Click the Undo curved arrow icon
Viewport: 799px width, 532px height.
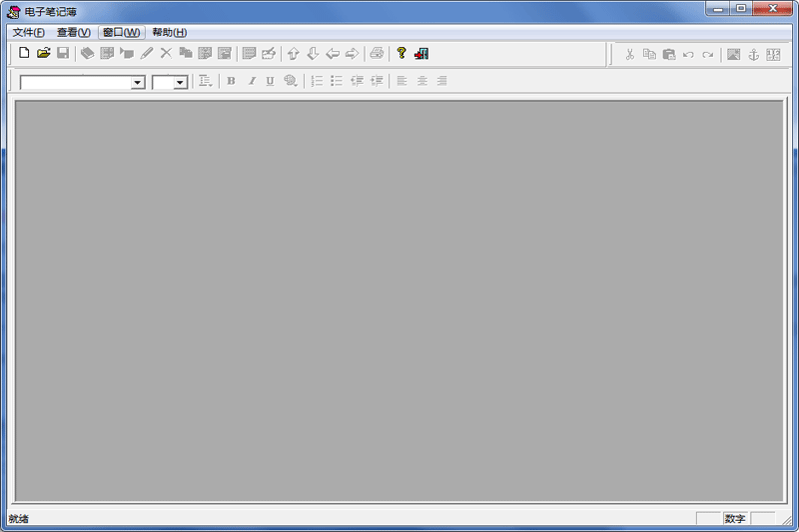coord(688,55)
